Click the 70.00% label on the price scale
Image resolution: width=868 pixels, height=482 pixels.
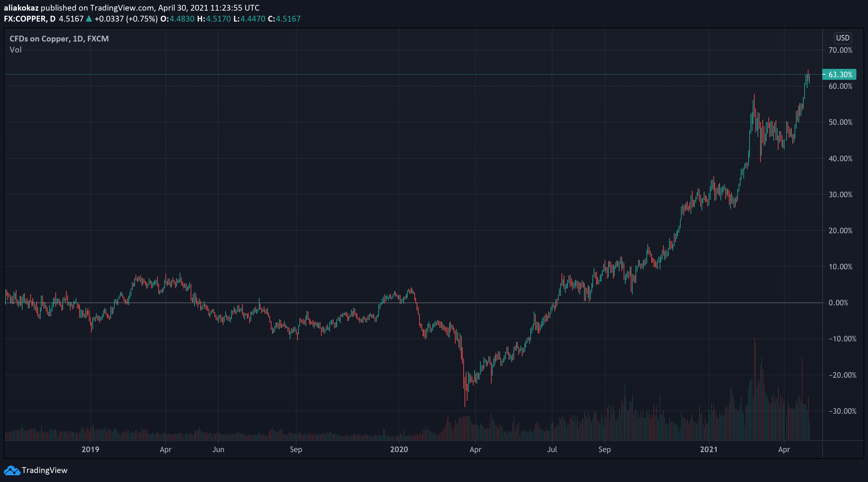(x=840, y=50)
